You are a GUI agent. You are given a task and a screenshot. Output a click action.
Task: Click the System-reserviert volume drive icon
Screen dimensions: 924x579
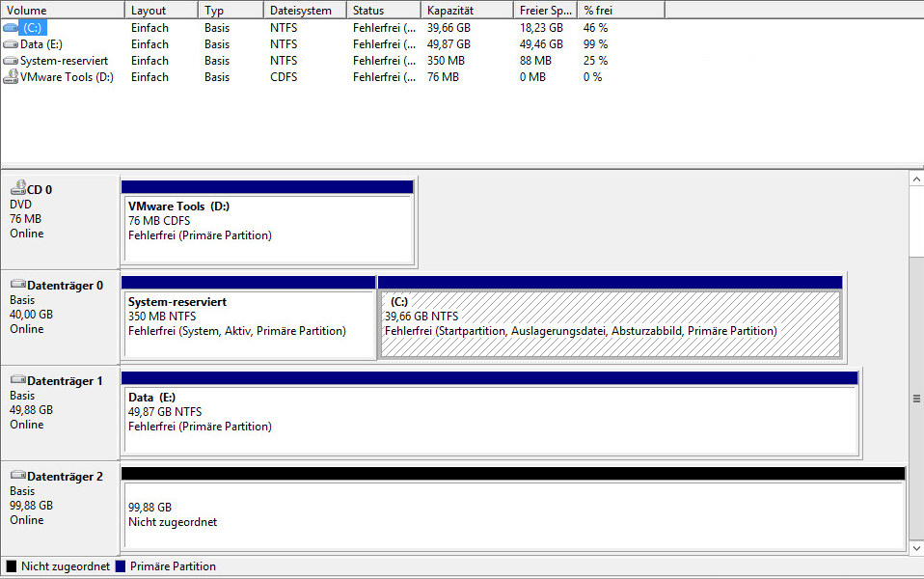click(x=10, y=61)
